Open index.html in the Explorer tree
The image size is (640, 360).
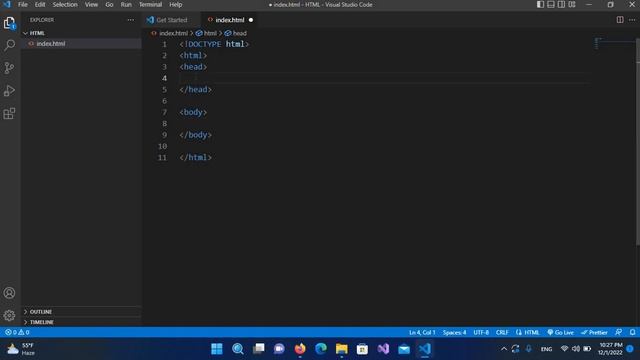[81, 44]
